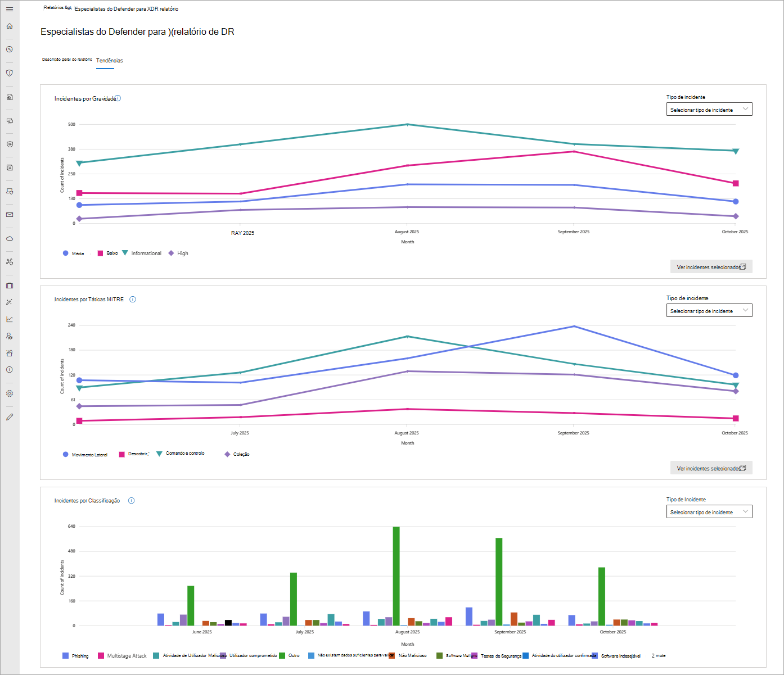
Task: Go to Home via house icon
Action: pos(10,26)
